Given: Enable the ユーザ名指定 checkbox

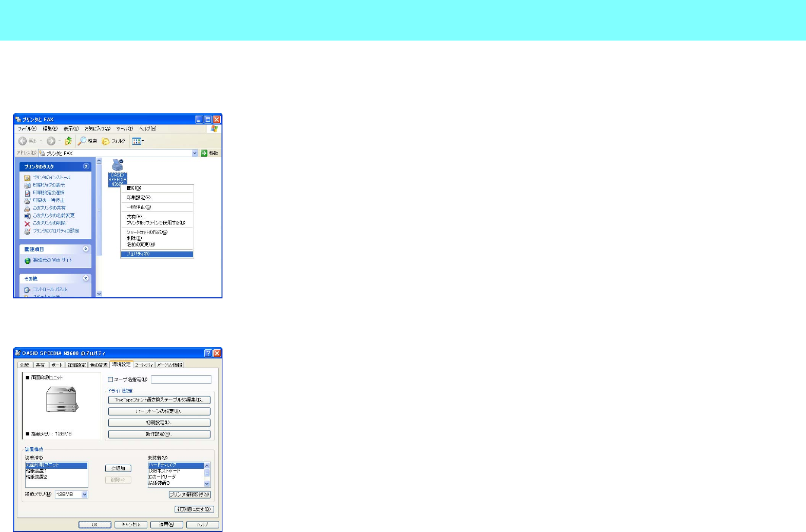Looking at the screenshot, I should point(110,379).
